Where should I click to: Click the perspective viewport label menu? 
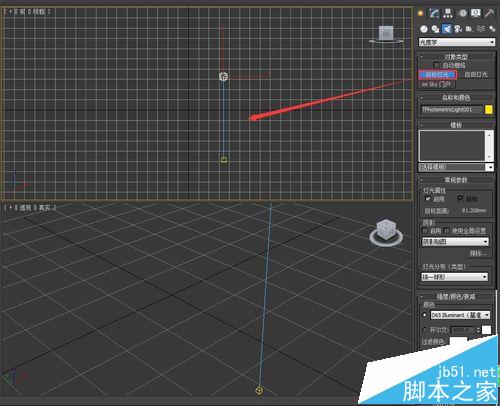point(30,207)
